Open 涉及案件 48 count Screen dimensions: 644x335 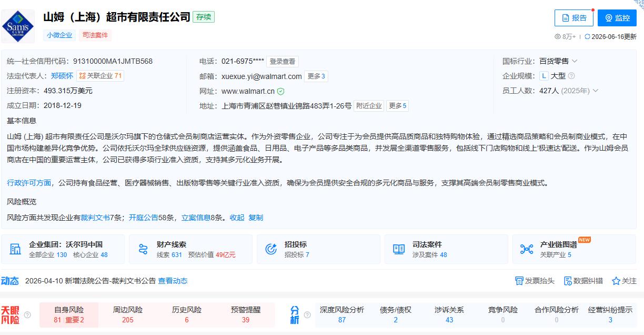point(430,255)
